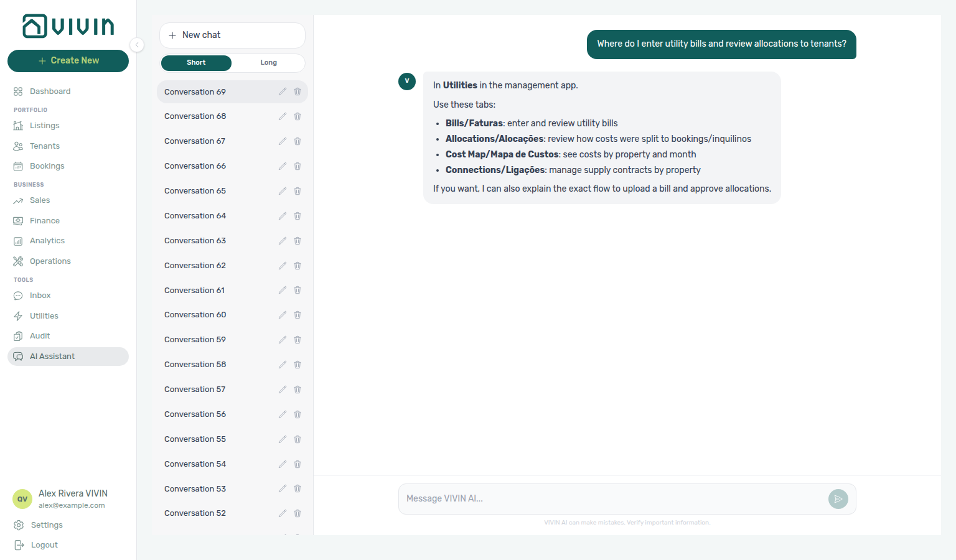Switch to Short response mode

point(196,63)
